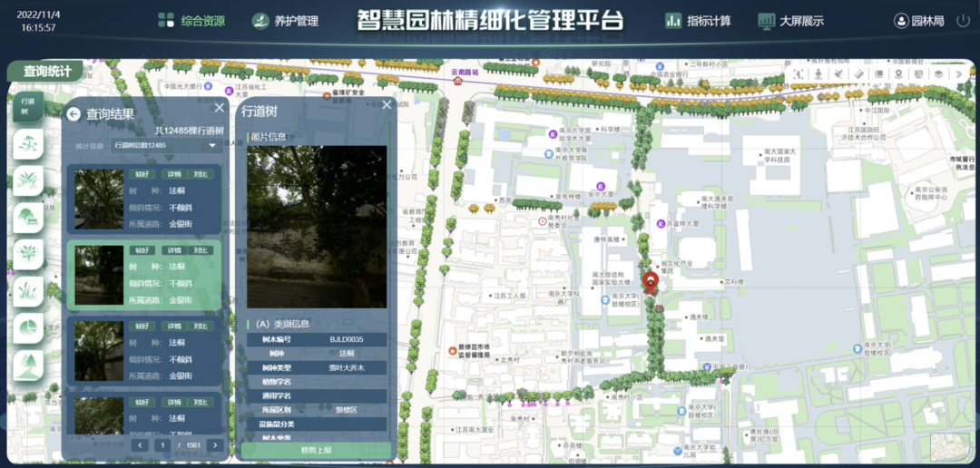Click the 所属区划 value 鼓楼区
980x468 pixels.
pyautogui.click(x=347, y=410)
